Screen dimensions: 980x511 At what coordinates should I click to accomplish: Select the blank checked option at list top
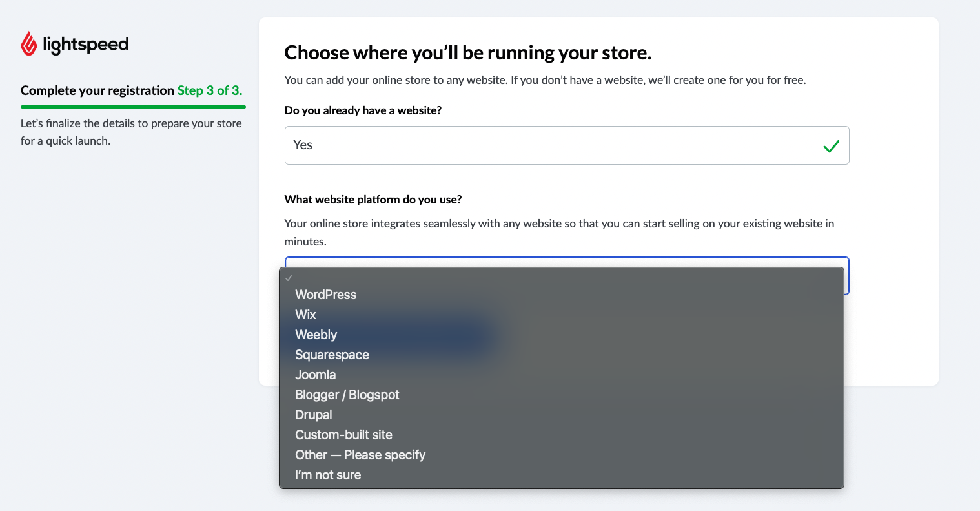pos(562,278)
